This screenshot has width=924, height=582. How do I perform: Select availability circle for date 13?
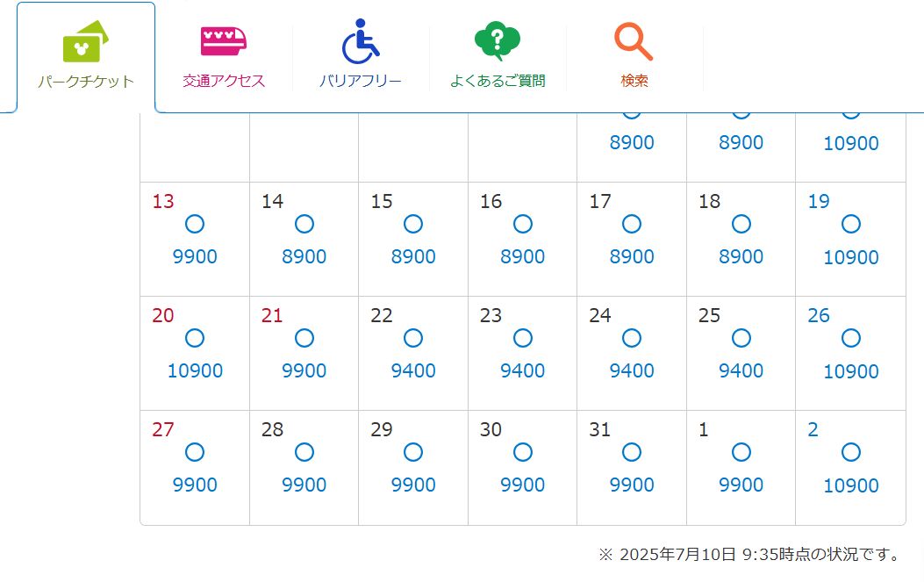click(195, 224)
